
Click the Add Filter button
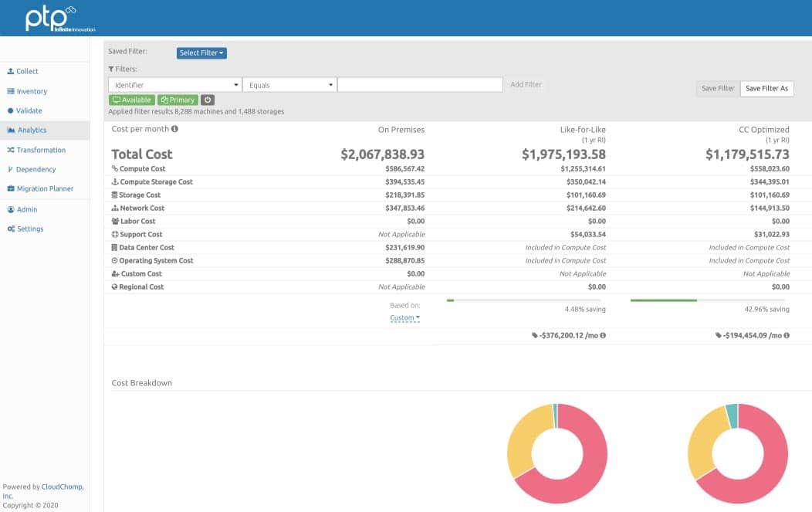pyautogui.click(x=526, y=85)
